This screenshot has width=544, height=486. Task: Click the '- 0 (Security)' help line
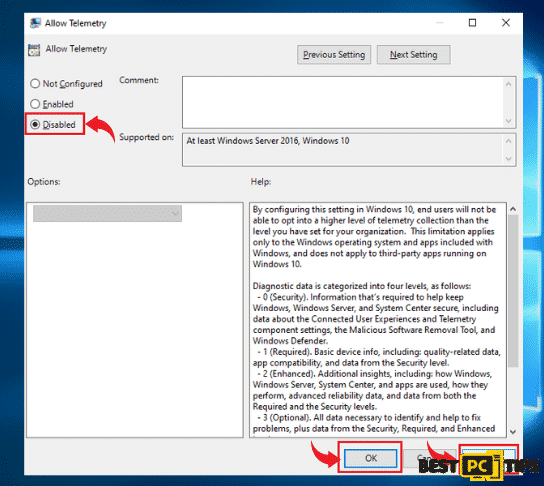click(360, 297)
